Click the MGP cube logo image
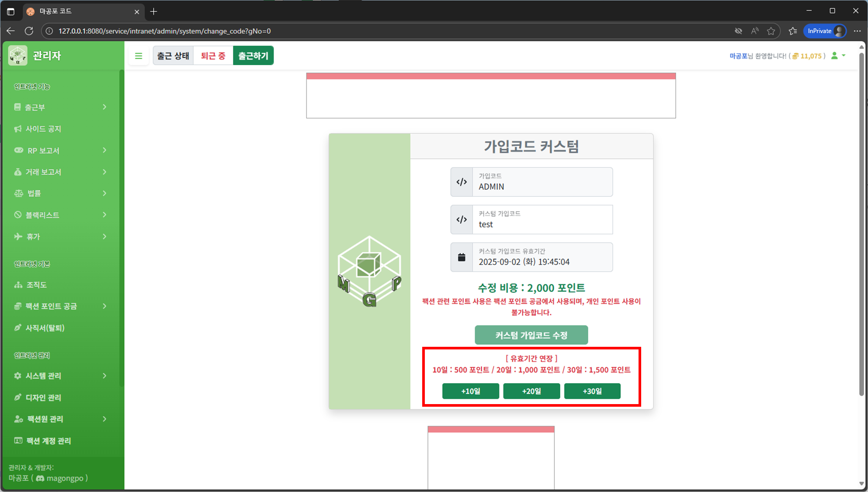 tap(369, 271)
